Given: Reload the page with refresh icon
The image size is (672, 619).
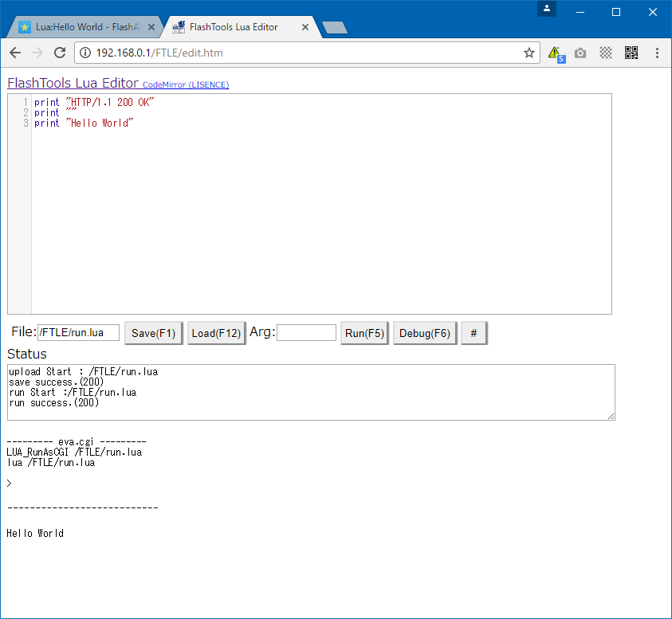Looking at the screenshot, I should tap(59, 53).
